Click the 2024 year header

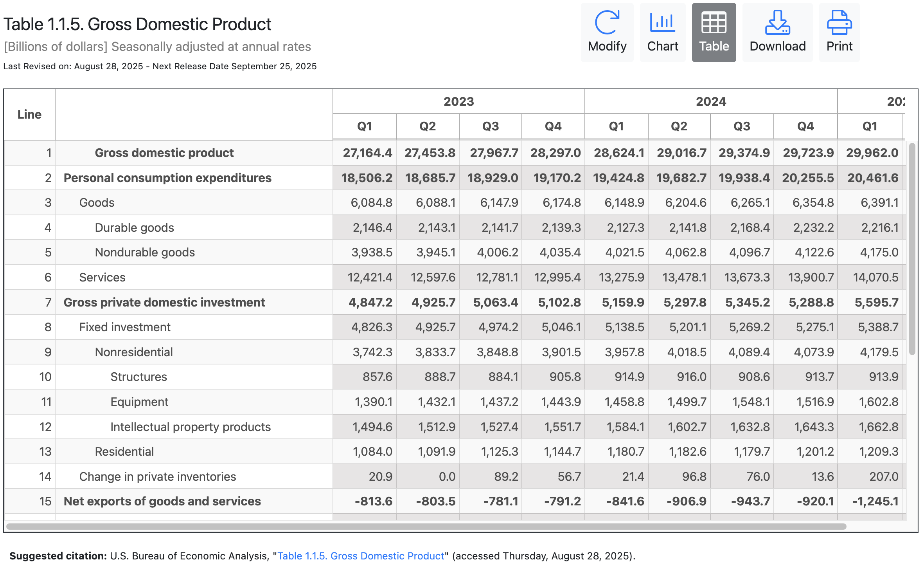coord(711,102)
